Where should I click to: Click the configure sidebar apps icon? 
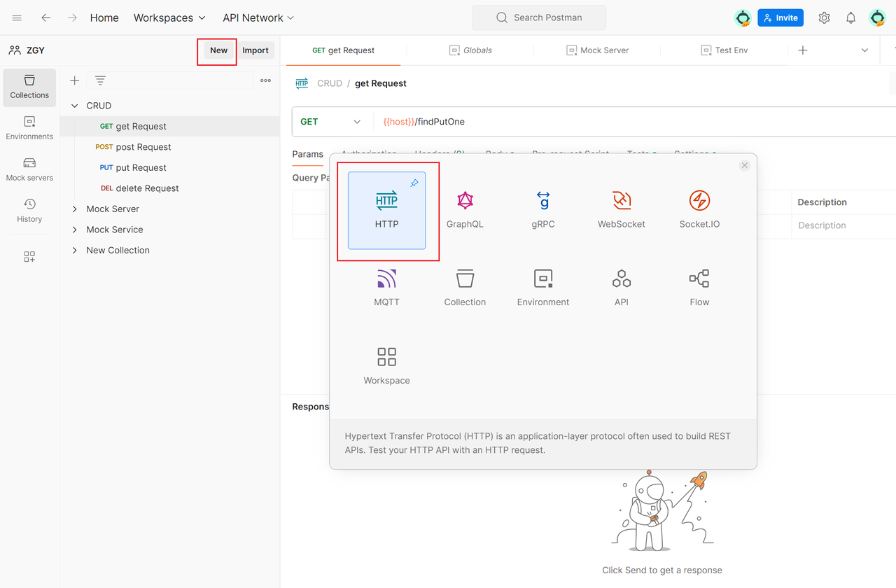(29, 257)
